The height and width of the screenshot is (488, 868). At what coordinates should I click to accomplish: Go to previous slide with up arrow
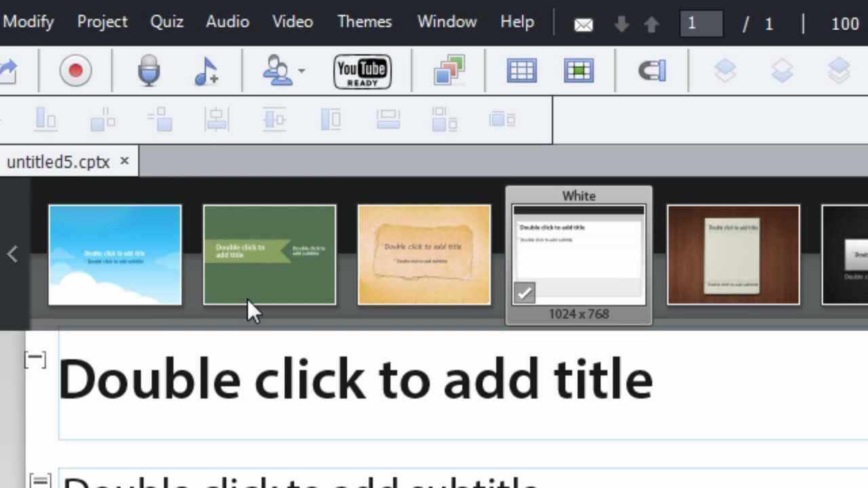pos(652,25)
